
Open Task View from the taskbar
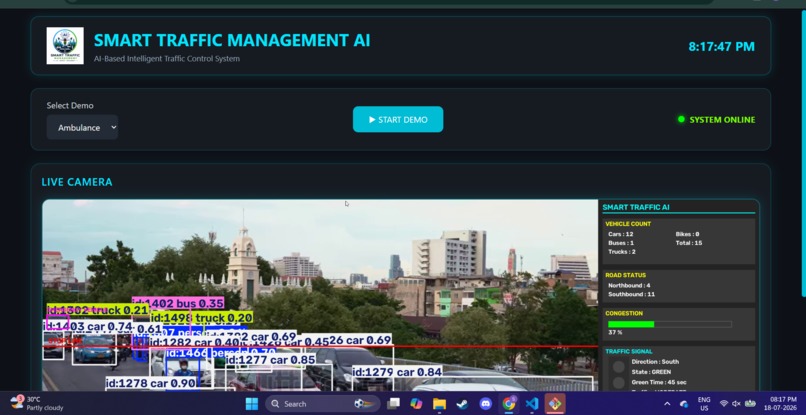coord(393,404)
